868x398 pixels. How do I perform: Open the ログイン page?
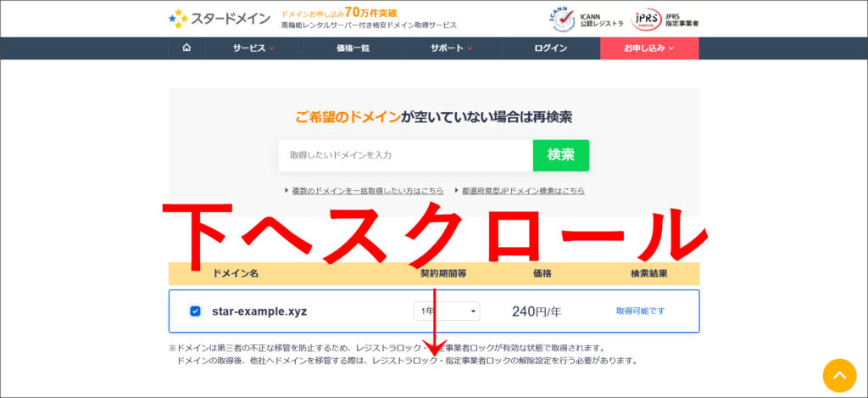(551, 48)
